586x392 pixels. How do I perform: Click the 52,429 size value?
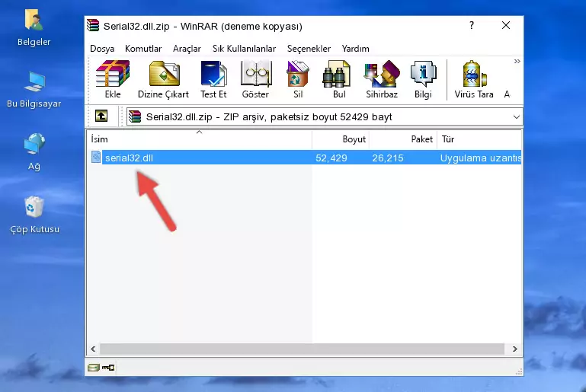pos(331,158)
